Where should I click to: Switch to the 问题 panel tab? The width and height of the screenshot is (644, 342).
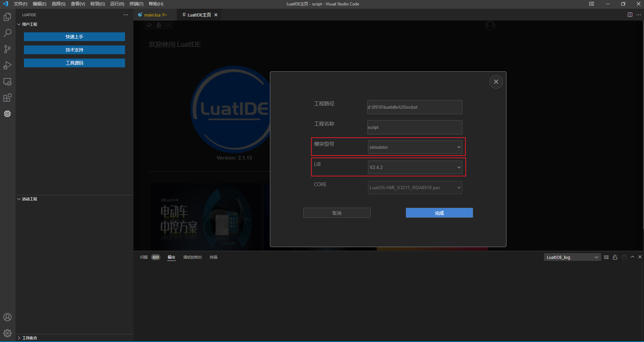pyautogui.click(x=144, y=257)
